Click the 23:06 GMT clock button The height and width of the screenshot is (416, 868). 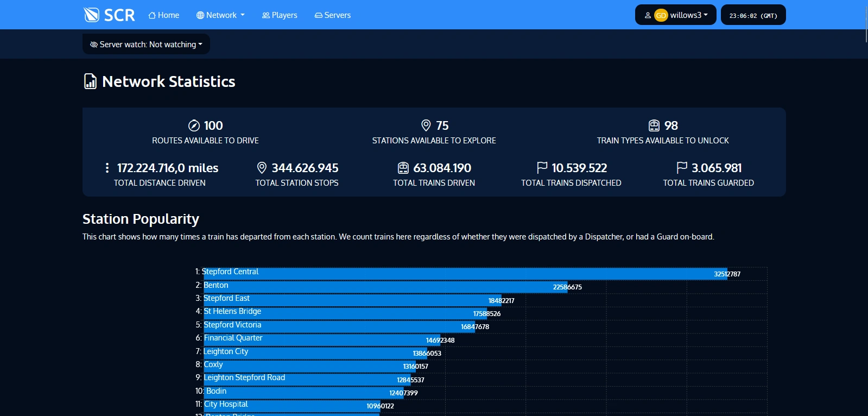point(753,15)
